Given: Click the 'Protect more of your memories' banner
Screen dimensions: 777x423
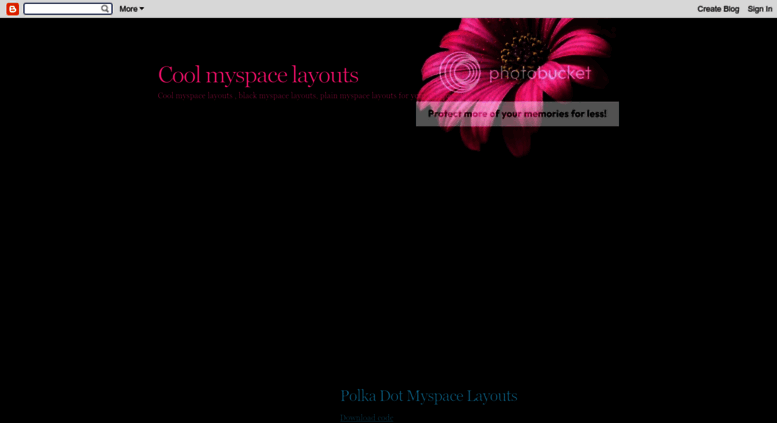Looking at the screenshot, I should pyautogui.click(x=517, y=114).
